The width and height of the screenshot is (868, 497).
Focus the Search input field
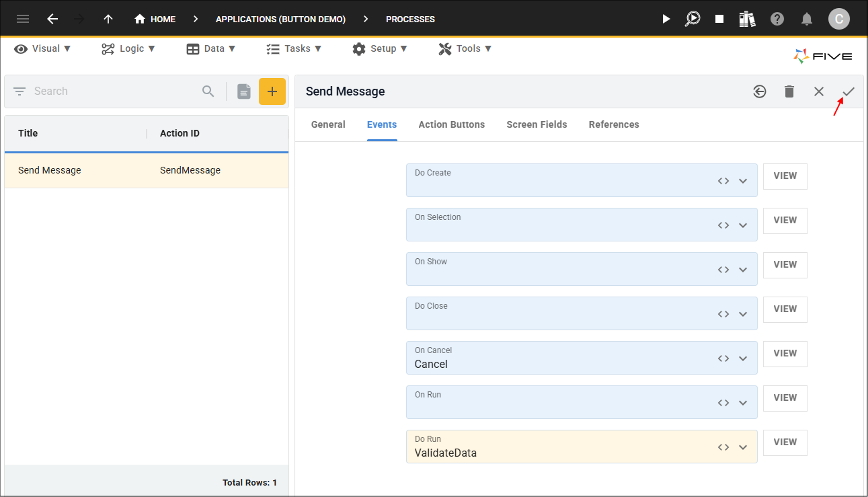coord(114,91)
